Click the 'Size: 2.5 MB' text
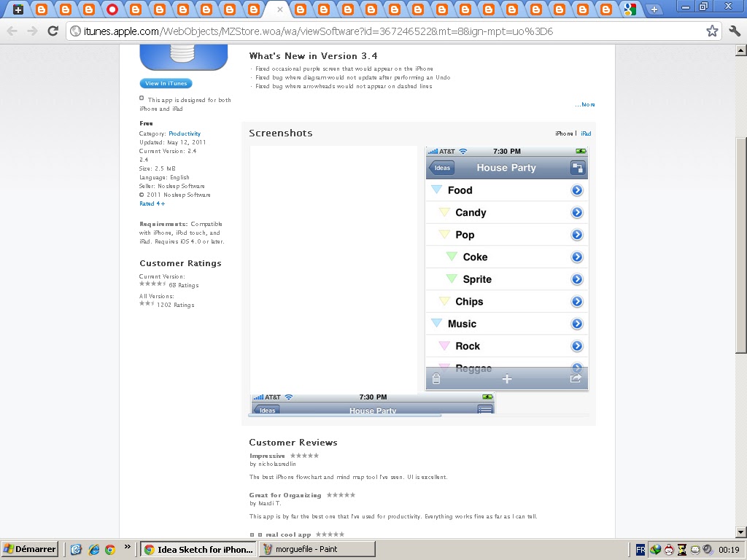 (158, 168)
